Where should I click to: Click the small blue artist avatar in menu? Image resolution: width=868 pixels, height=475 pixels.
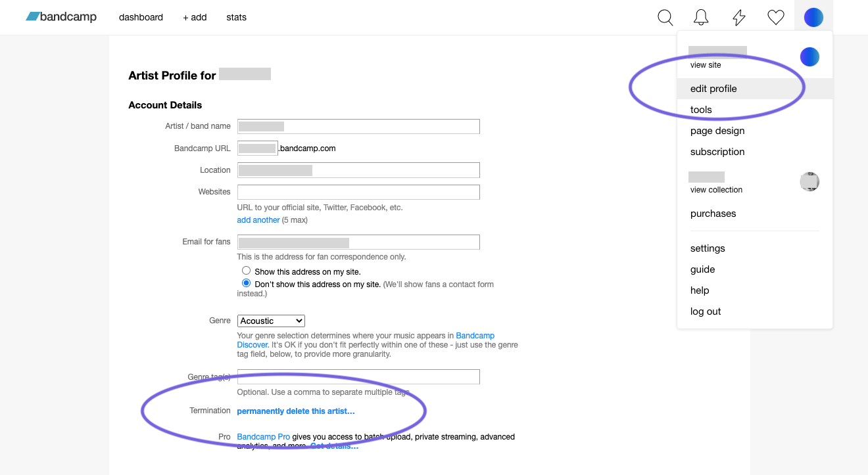tap(809, 57)
